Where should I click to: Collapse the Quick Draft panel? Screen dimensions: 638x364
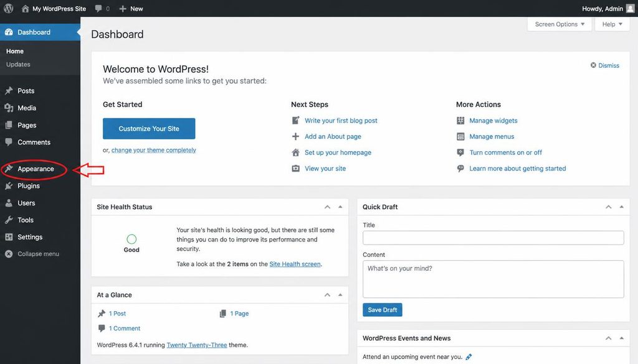[x=621, y=207]
